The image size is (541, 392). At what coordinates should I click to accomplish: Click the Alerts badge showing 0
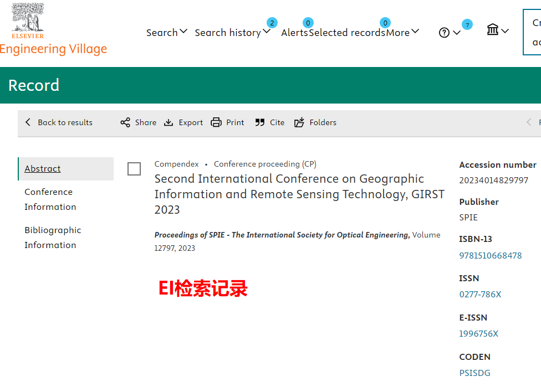pos(308,23)
